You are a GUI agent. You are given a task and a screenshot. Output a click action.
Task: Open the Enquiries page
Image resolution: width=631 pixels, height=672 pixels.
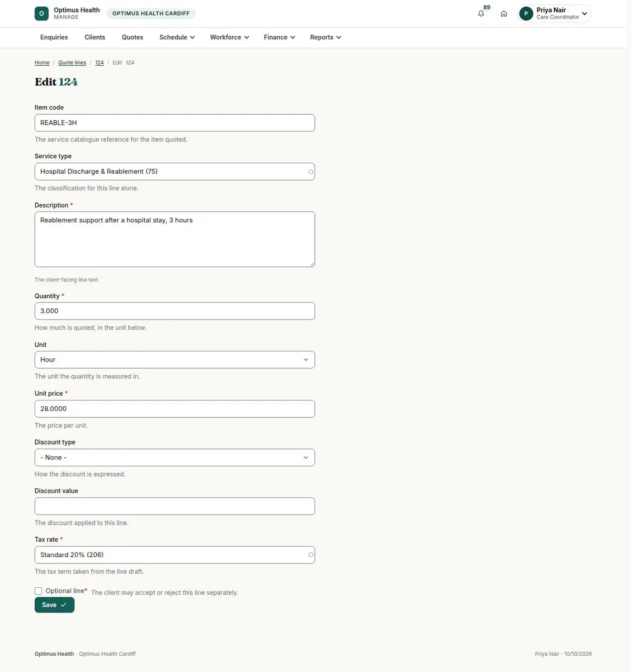coord(54,37)
